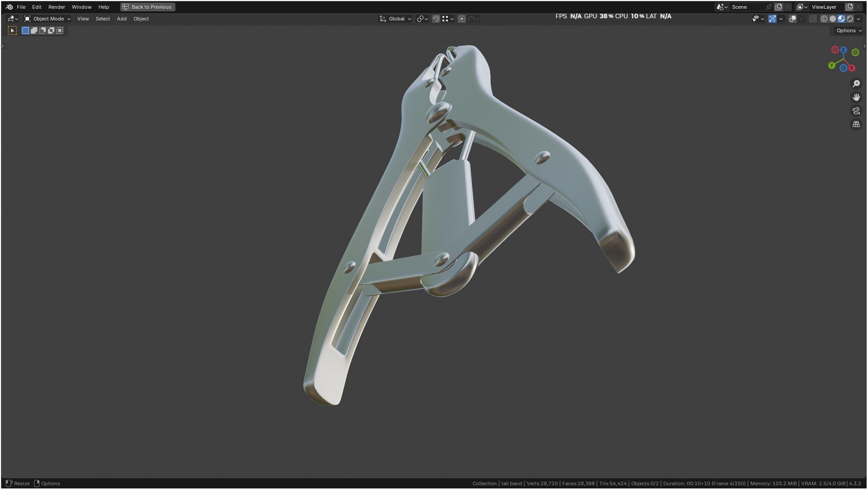Choose the Subtract selection mode icon
The width and height of the screenshot is (868, 490).
tap(43, 30)
